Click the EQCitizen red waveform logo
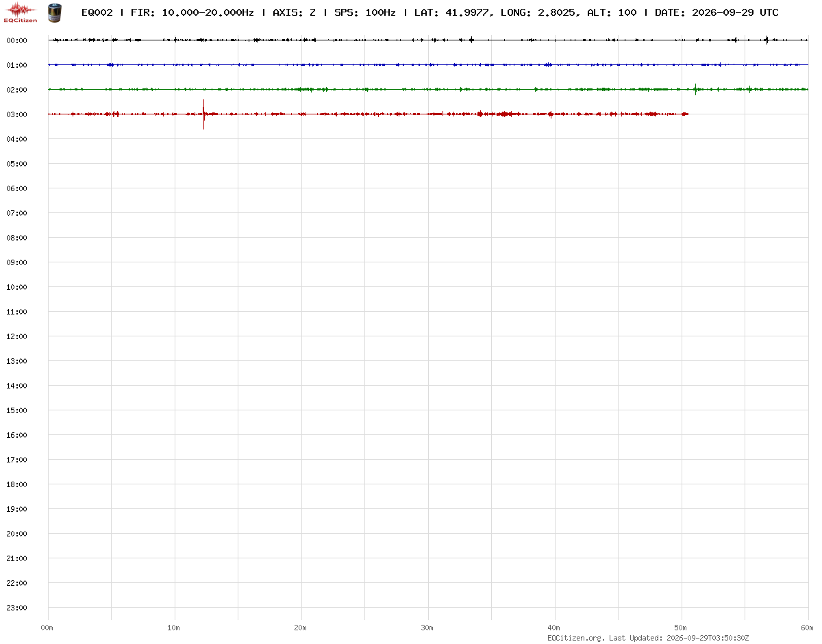 click(21, 12)
